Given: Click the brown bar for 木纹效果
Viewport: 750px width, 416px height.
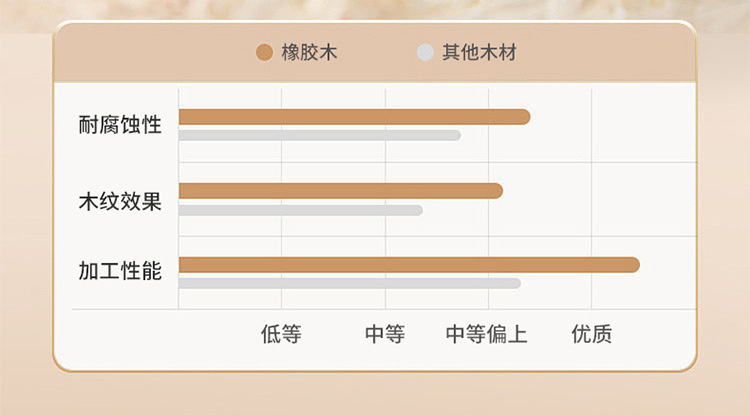Looking at the screenshot, I should [x=341, y=191].
